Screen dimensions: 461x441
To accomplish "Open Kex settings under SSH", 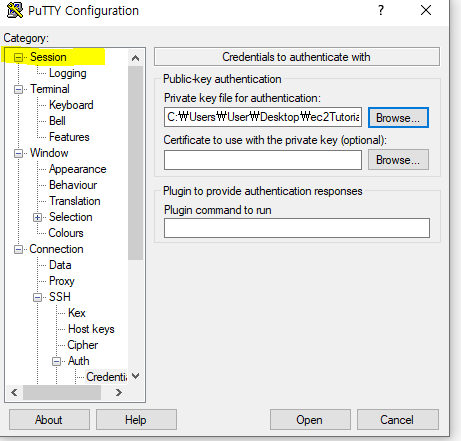I will pos(77,313).
